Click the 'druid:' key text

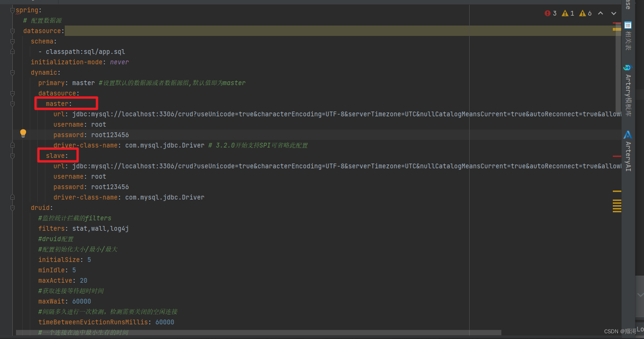coord(42,208)
